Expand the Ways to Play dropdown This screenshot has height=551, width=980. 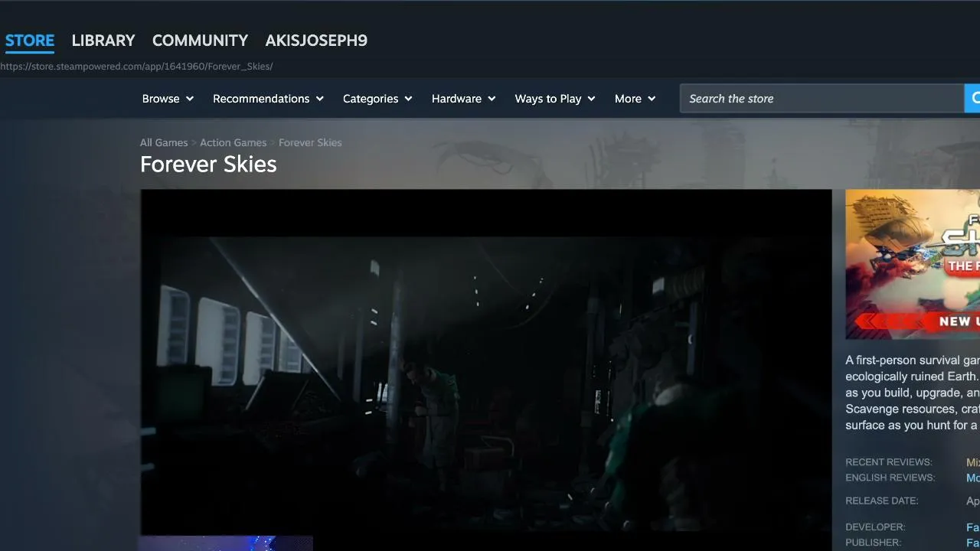tap(555, 99)
